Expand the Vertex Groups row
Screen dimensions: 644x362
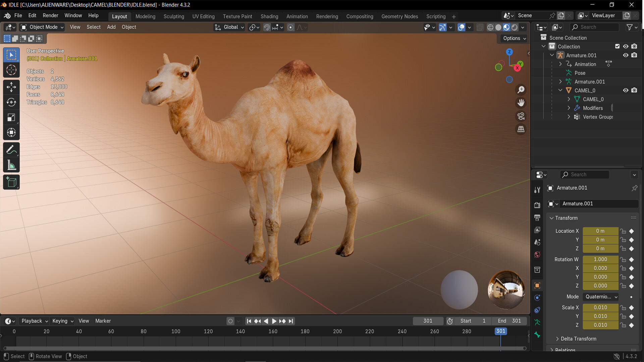(569, 117)
